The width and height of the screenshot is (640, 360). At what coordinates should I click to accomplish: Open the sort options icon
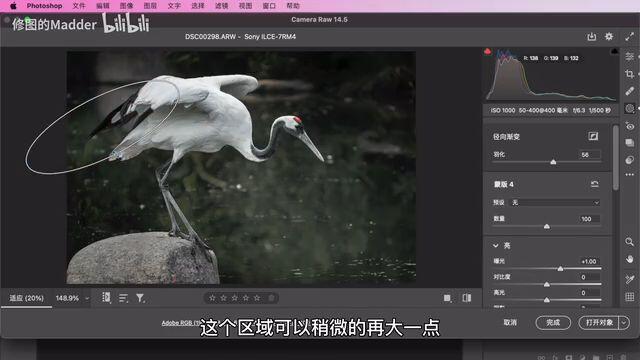coord(123,298)
